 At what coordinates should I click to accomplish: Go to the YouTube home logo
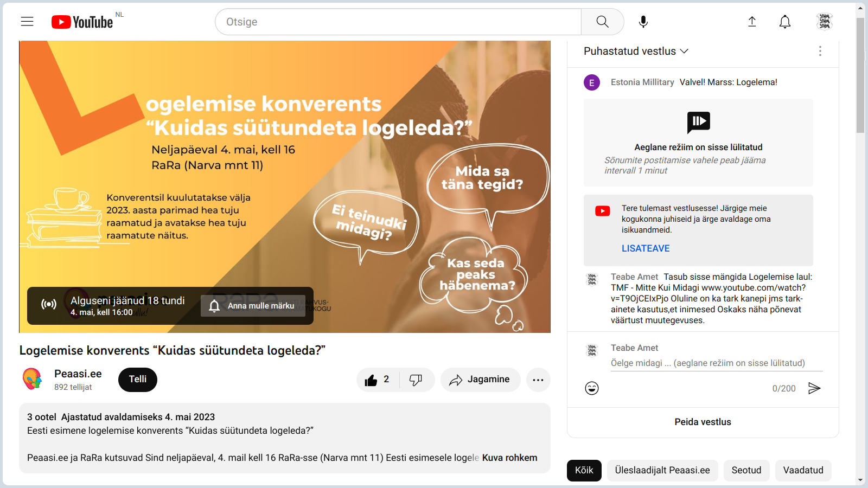tap(82, 22)
